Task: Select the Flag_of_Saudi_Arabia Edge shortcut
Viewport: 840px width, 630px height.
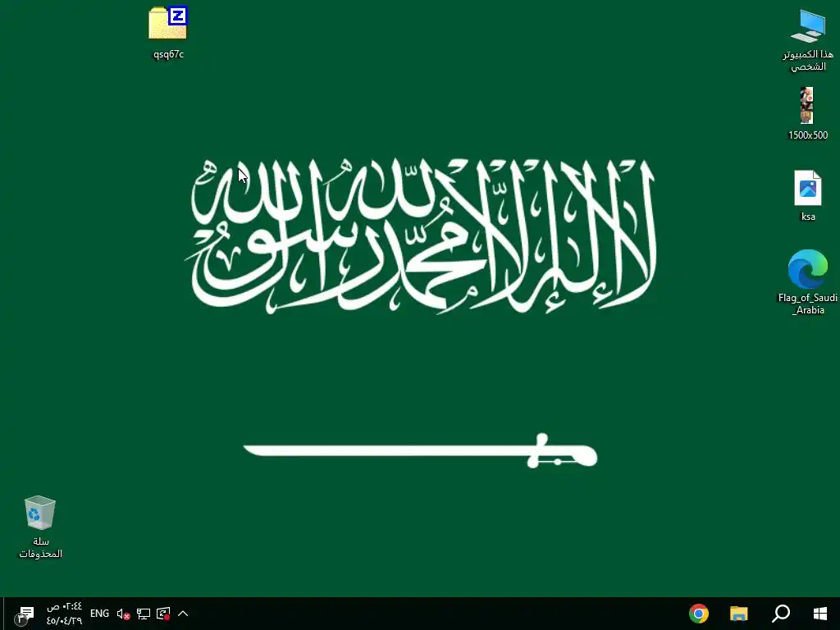Action: point(808,269)
